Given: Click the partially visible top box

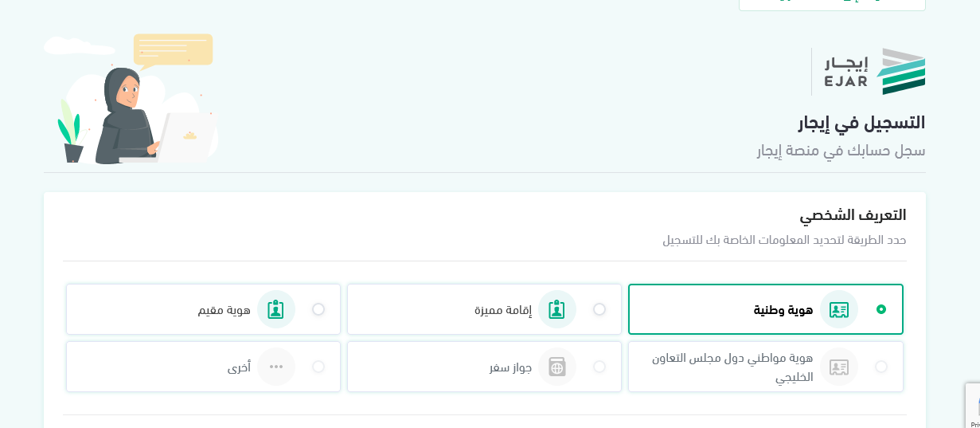Looking at the screenshot, I should [832, 5].
